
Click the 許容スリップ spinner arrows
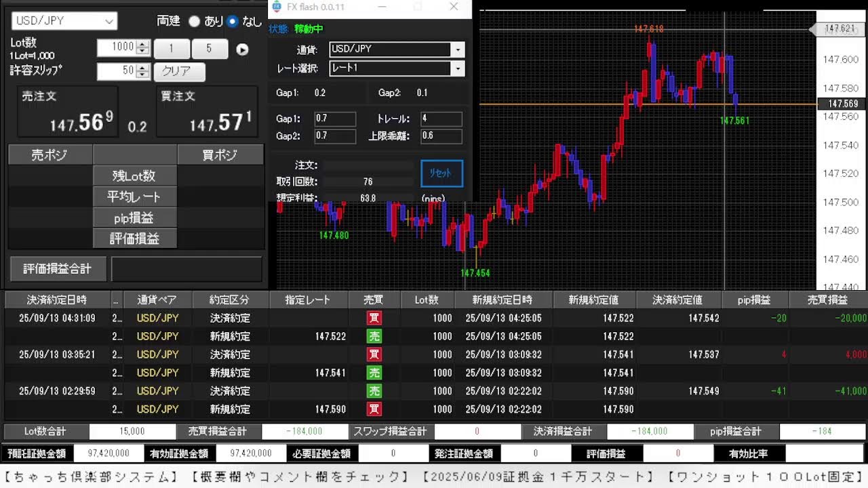tap(142, 70)
